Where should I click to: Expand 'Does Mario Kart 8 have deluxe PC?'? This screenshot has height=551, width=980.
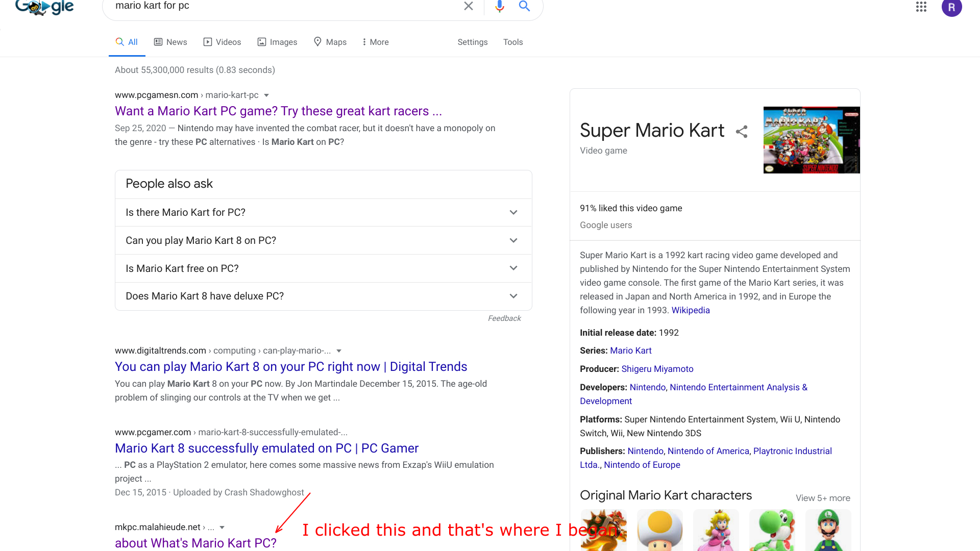pos(324,296)
